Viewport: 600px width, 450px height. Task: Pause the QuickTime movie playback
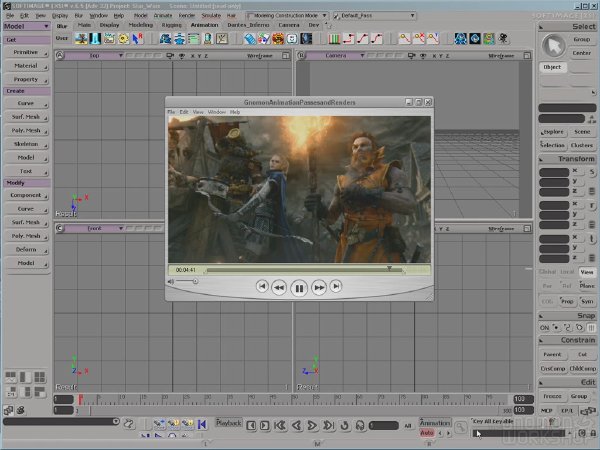299,288
